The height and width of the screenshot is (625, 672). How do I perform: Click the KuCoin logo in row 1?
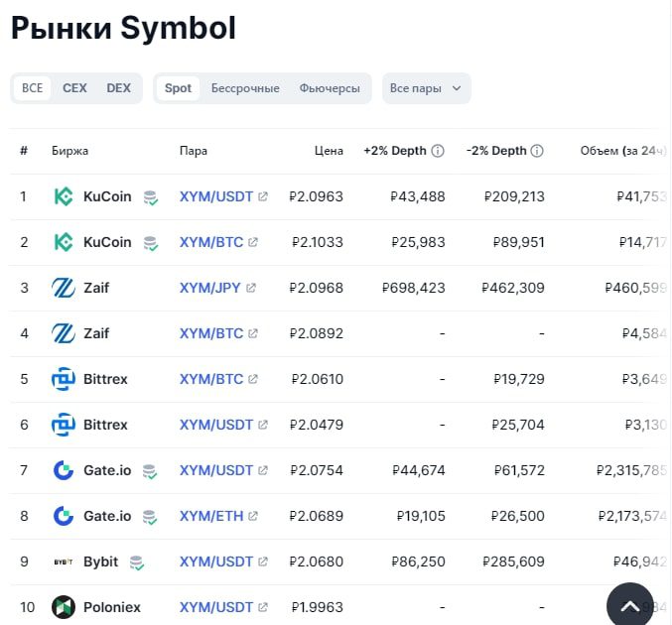point(64,196)
